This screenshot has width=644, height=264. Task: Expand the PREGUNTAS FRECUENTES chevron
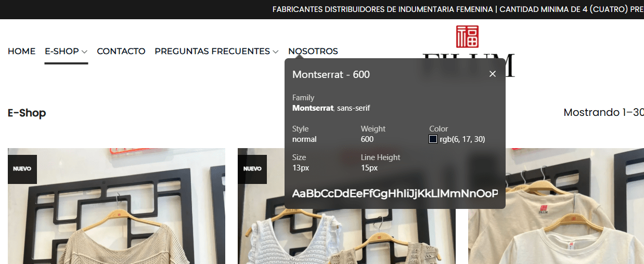[276, 52]
